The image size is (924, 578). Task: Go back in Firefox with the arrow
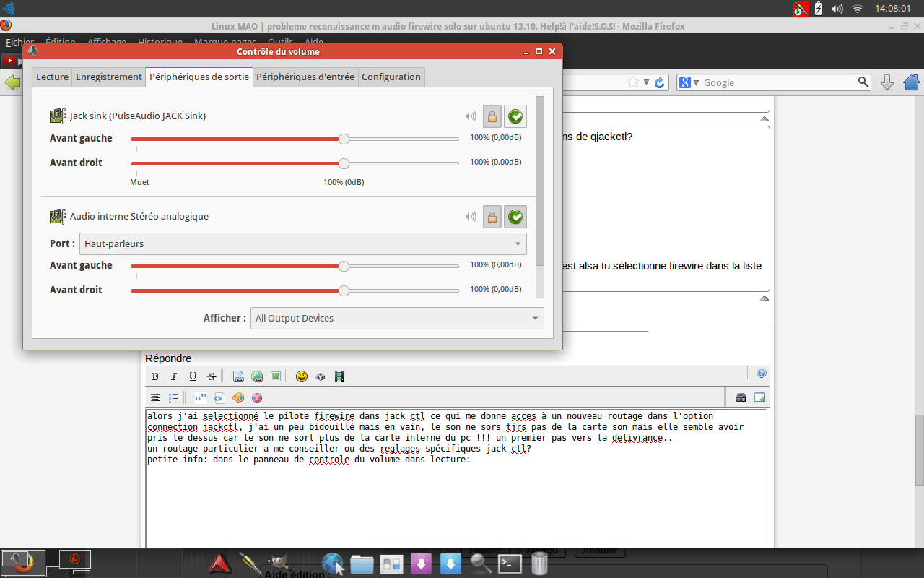click(x=12, y=82)
